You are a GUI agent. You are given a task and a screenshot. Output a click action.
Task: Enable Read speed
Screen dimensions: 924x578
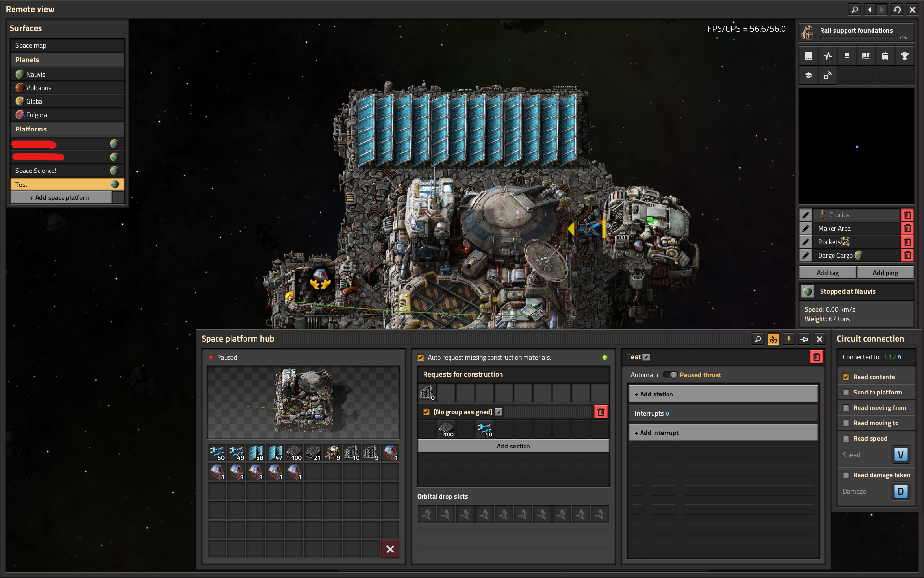tap(846, 439)
